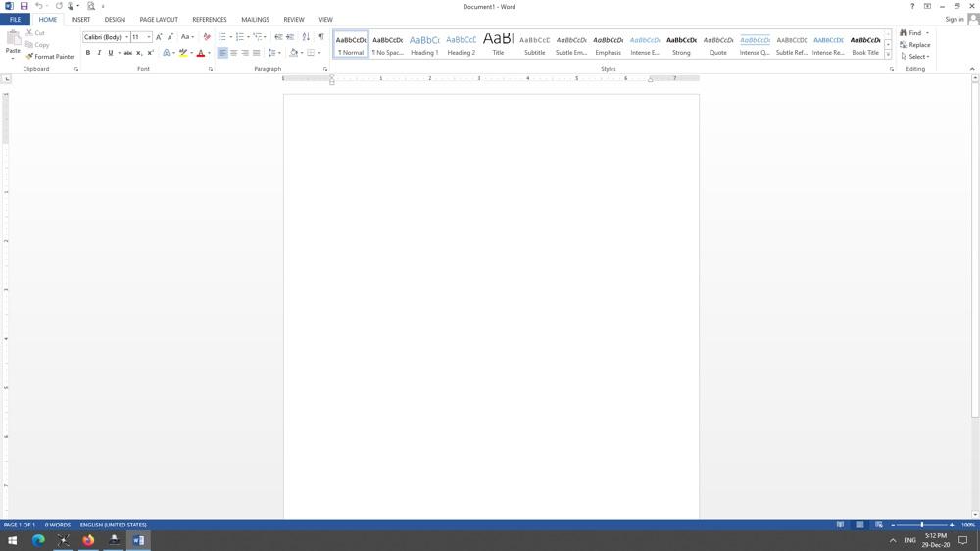
Task: Expand the Styles gallery More arrow
Action: pos(888,56)
